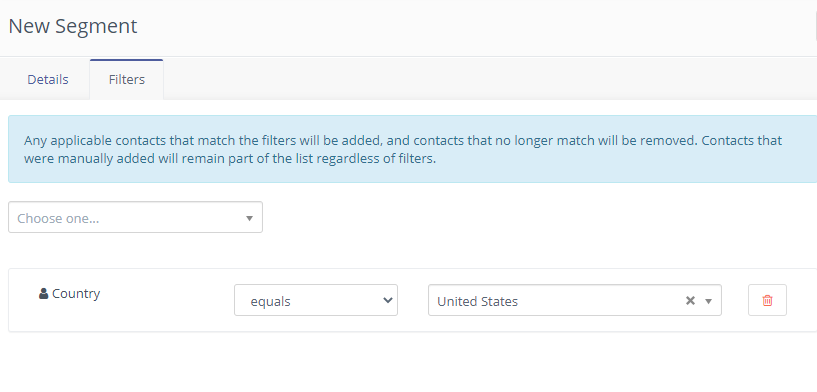
Task: Click blank space right of Choose one dropdown
Action: pyautogui.click(x=537, y=217)
